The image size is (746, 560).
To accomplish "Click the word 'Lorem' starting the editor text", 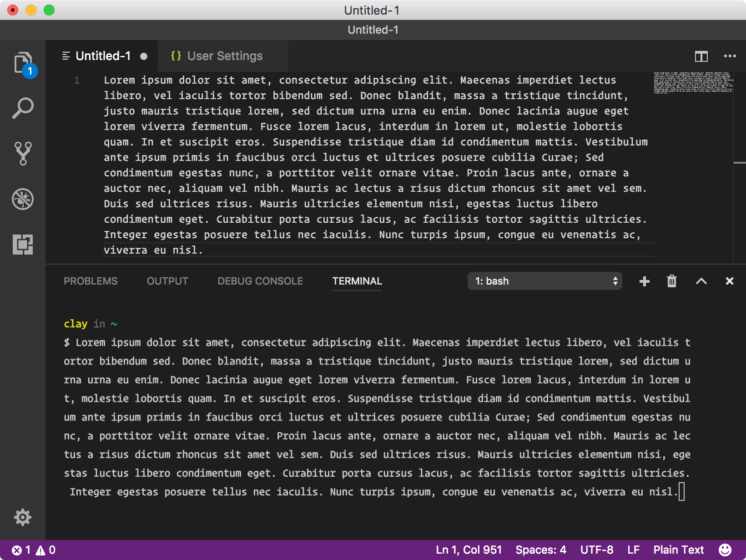I will 119,80.
